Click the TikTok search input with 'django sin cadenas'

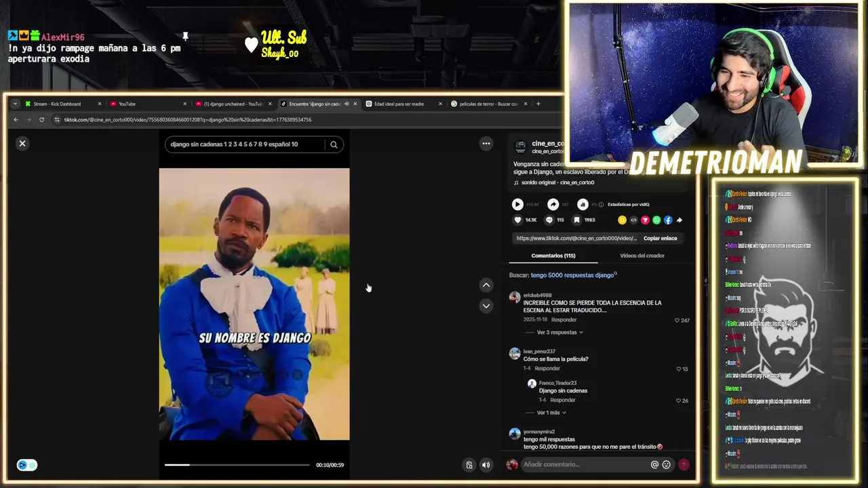pyautogui.click(x=245, y=144)
